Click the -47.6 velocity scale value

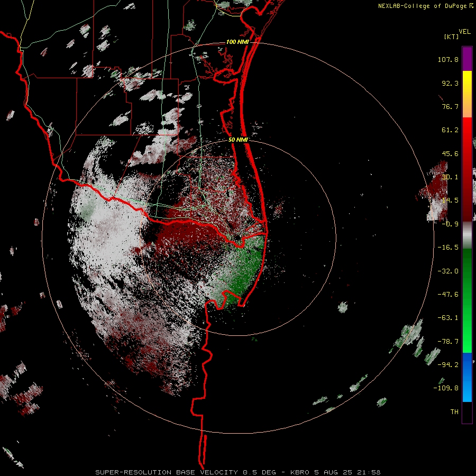click(448, 295)
